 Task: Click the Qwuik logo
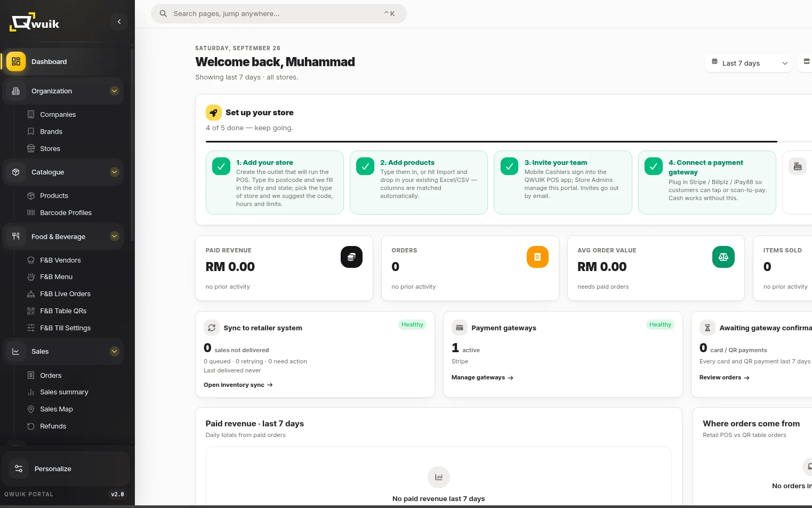[35, 22]
